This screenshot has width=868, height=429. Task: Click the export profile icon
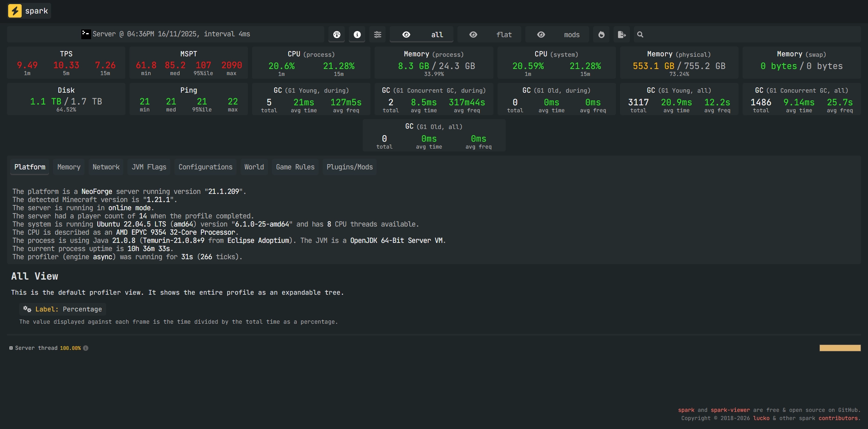pos(622,35)
